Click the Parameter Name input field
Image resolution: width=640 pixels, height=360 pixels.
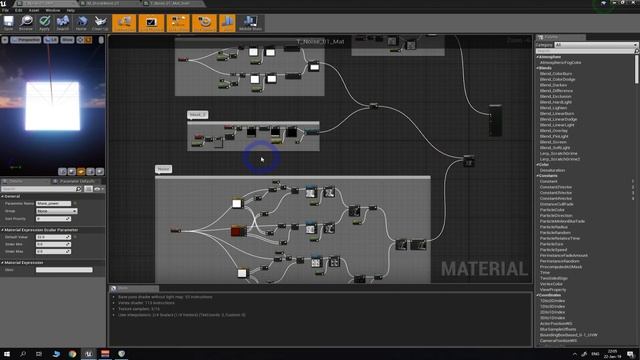coord(53,203)
